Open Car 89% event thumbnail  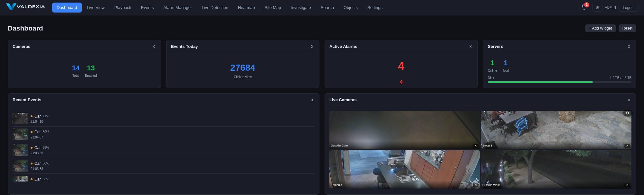tap(20, 134)
